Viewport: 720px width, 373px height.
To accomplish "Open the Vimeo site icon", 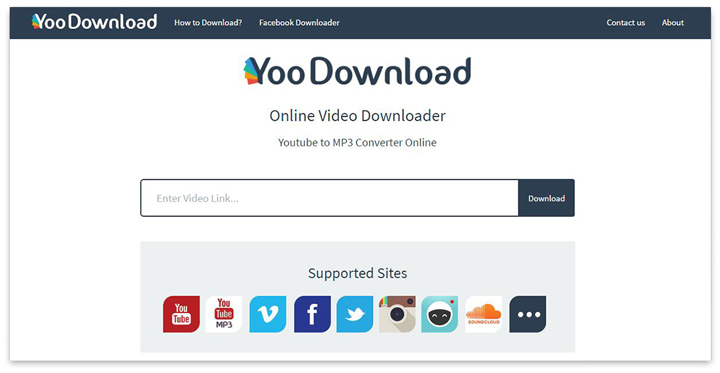I will (x=268, y=314).
